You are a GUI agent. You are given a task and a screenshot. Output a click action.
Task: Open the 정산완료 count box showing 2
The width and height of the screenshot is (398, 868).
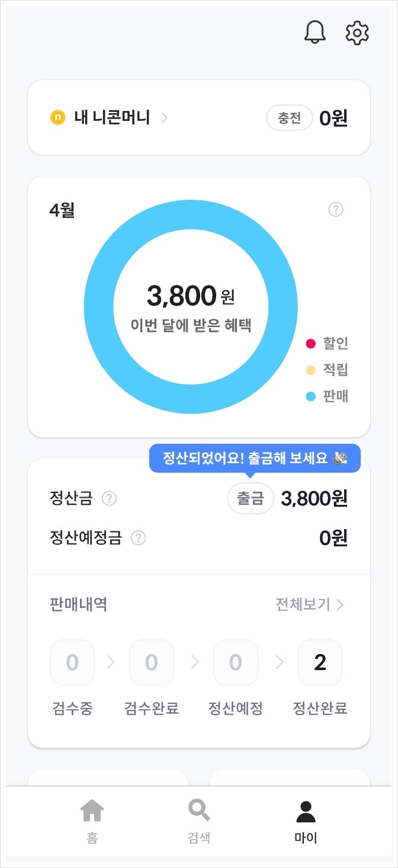(320, 662)
